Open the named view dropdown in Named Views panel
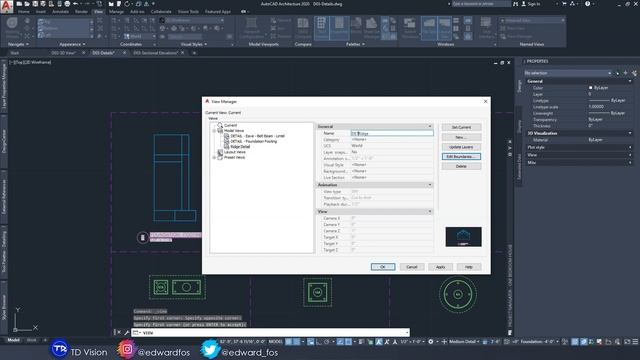This screenshot has height=360, width=640. tap(532, 20)
